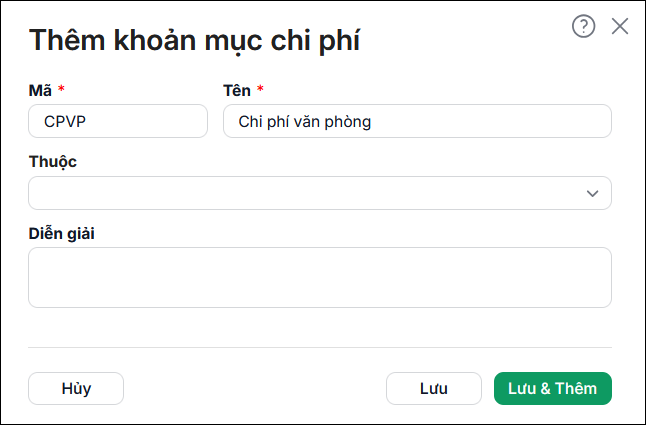Viewport: 646px width, 425px height.
Task: Click the horizontal divider above the buttons
Action: pos(320,348)
